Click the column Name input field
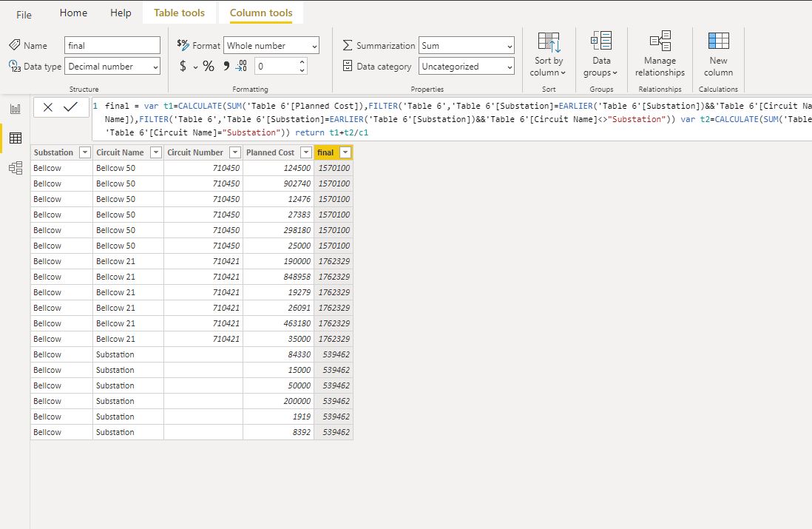 click(x=112, y=46)
